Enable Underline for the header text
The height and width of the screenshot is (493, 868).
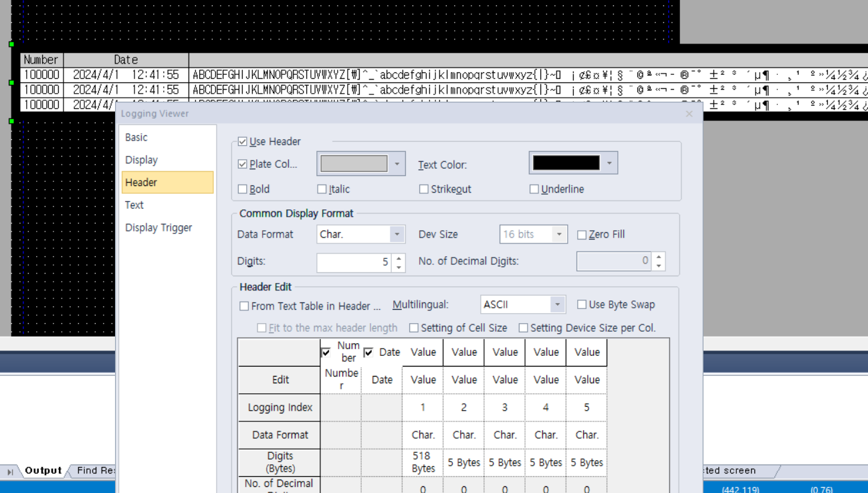(x=534, y=189)
